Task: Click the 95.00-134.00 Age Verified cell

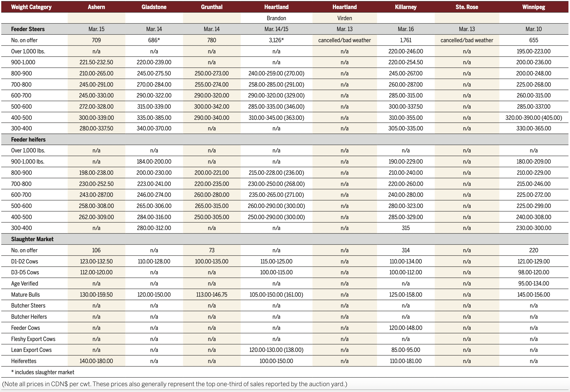Action: click(534, 283)
